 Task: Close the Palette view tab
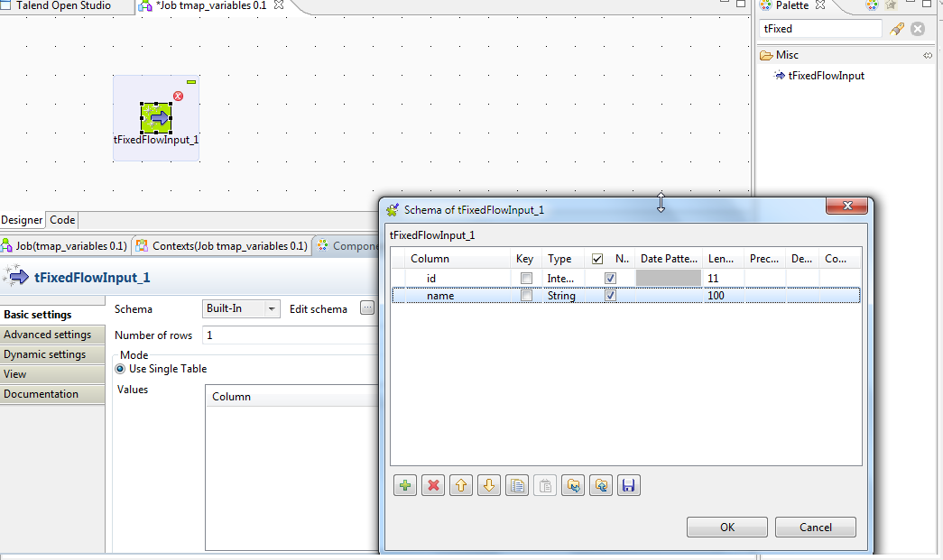[820, 5]
